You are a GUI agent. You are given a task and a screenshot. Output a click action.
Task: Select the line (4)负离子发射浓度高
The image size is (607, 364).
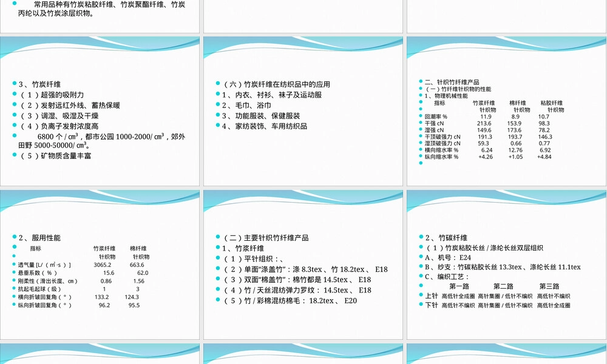[x=59, y=126]
